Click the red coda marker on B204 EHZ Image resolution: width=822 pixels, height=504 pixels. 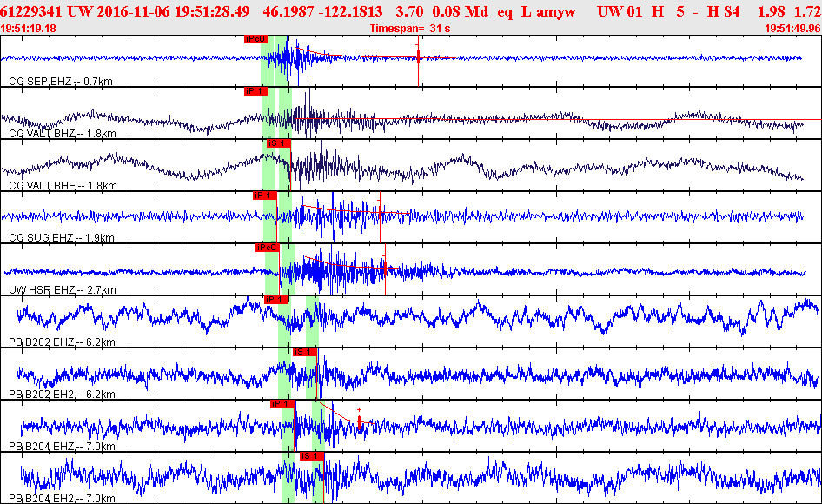[x=360, y=422]
